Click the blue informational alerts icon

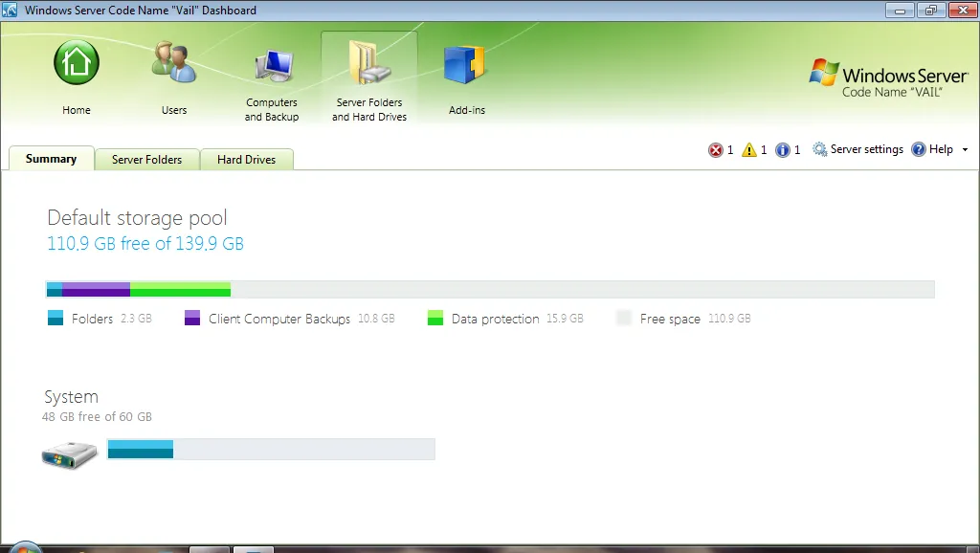783,150
